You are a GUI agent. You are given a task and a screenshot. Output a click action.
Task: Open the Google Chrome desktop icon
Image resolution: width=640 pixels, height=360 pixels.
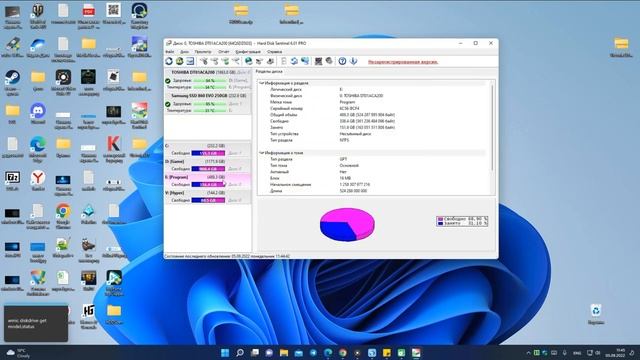click(x=63, y=216)
